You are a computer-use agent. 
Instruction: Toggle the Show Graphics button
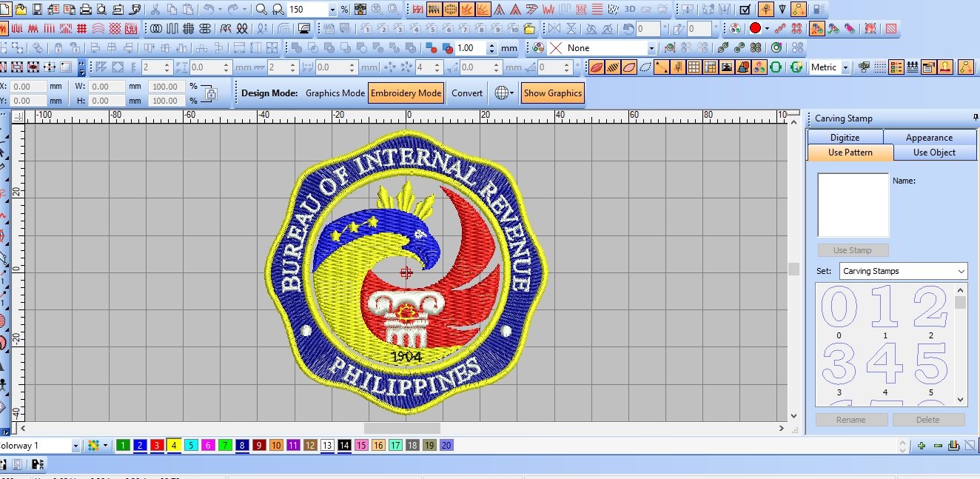553,93
